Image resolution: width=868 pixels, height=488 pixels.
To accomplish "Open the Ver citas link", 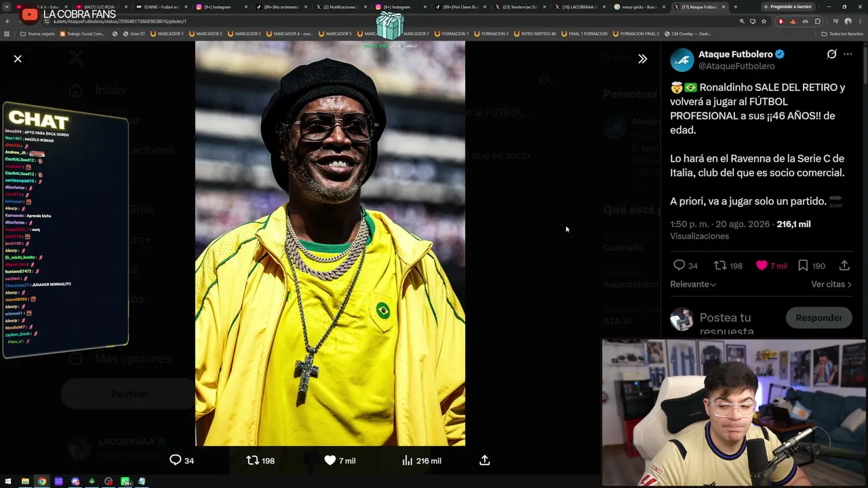I will tap(831, 284).
